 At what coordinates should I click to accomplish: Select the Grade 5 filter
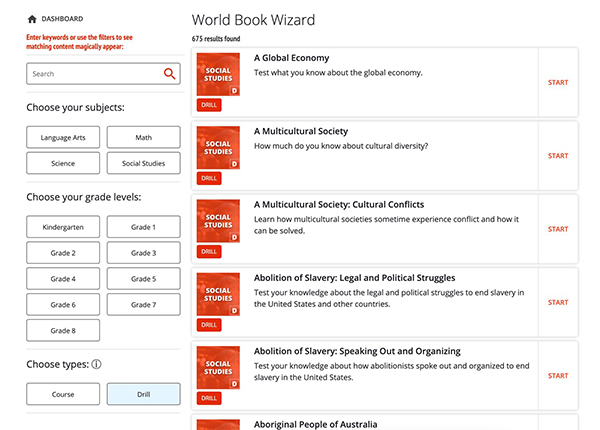143,279
